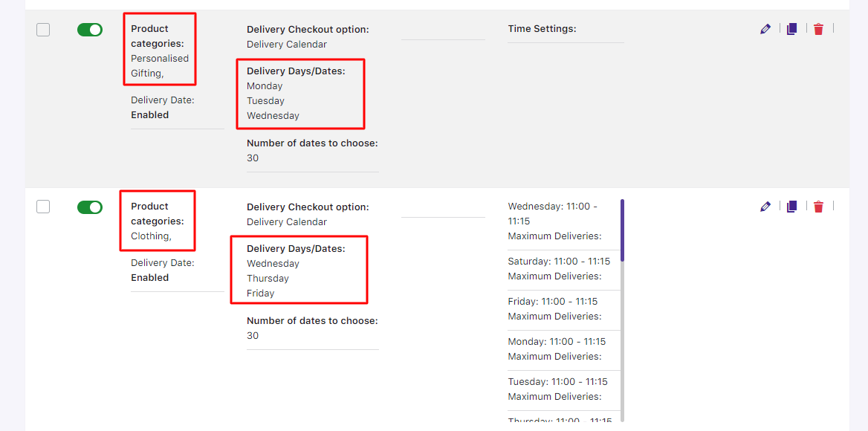Edit the Personalised Gifting delivery rule
Image resolution: width=868 pixels, height=431 pixels.
[765, 29]
